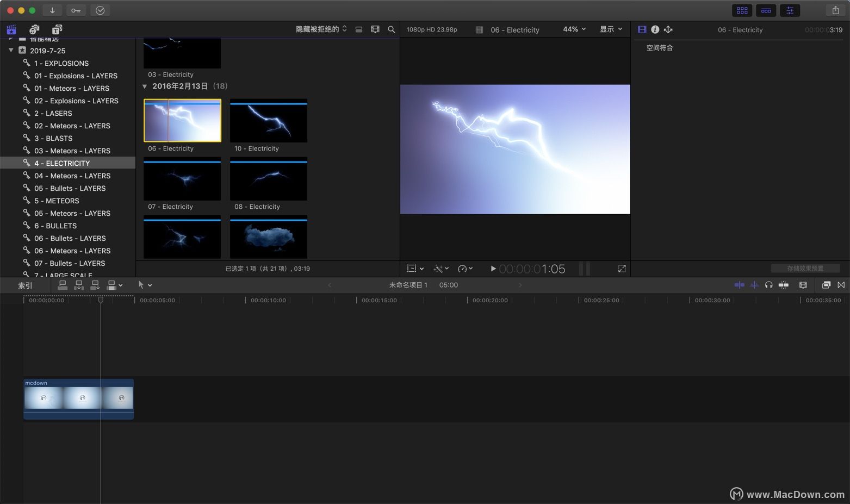
Task: Show the Libraries sidebar
Action: [11, 29]
